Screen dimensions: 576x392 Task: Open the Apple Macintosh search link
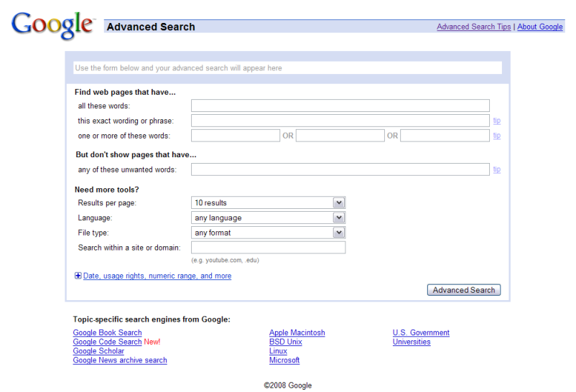click(297, 332)
